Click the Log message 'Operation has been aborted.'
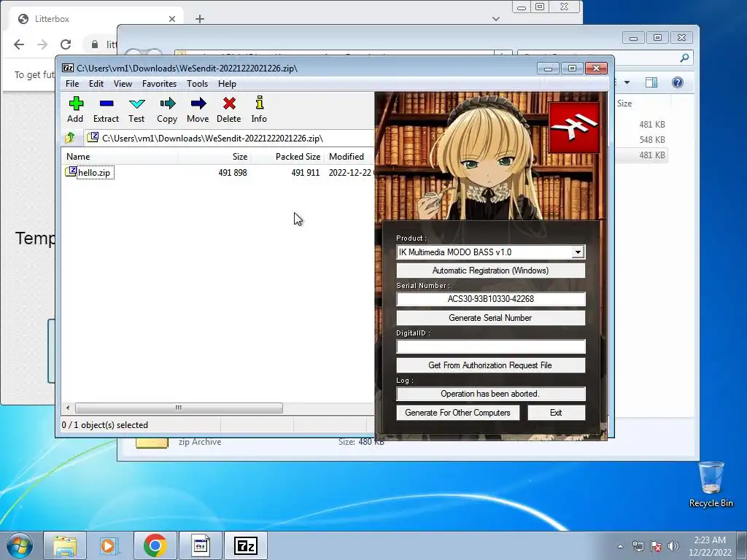 click(x=491, y=394)
